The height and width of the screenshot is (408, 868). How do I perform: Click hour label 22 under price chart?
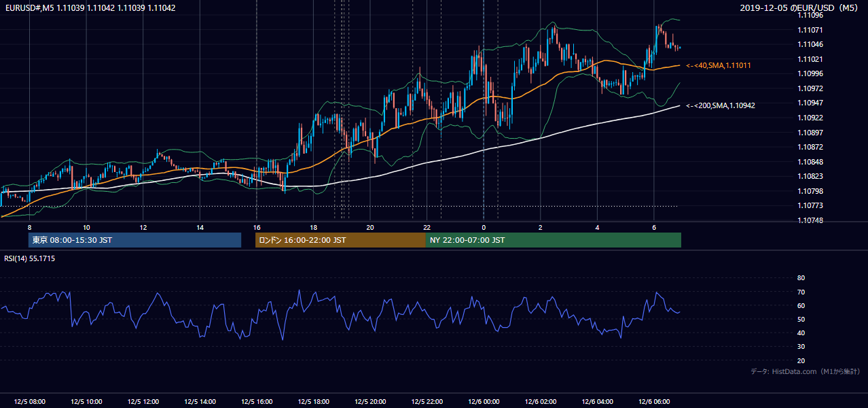(x=427, y=227)
